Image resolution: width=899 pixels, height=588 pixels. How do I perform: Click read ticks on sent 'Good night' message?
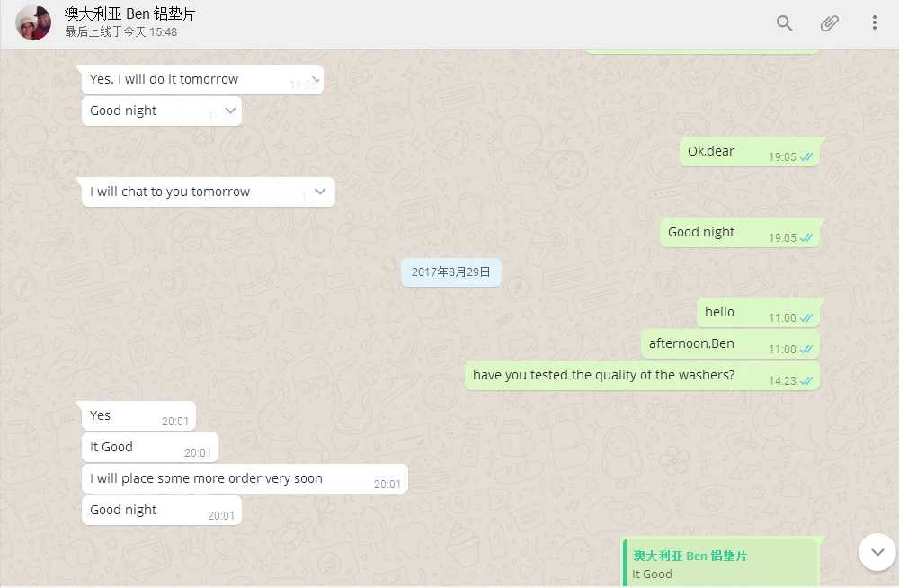(x=806, y=237)
